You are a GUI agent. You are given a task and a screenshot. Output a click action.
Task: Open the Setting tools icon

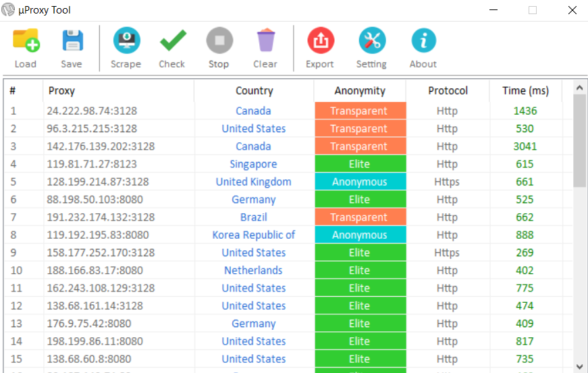click(x=371, y=42)
